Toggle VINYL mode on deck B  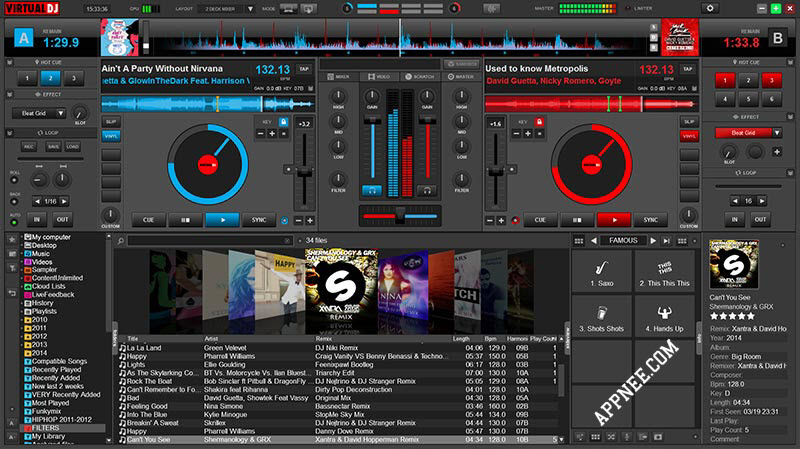[689, 136]
